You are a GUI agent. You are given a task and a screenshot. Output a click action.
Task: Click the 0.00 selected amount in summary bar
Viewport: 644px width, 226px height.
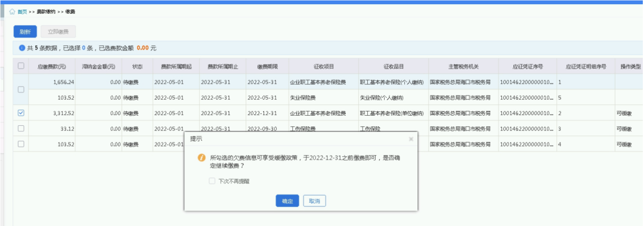[x=143, y=48]
